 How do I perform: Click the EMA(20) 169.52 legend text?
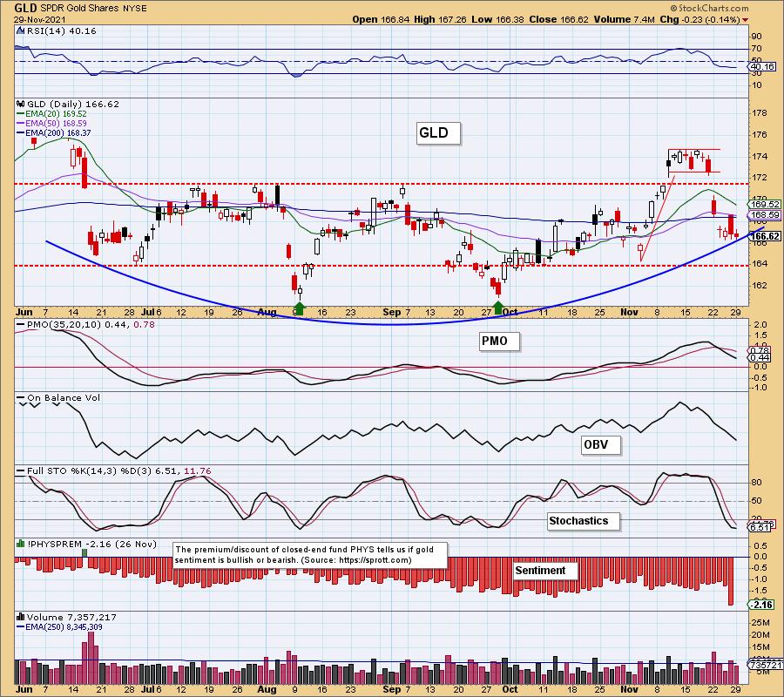click(x=56, y=114)
